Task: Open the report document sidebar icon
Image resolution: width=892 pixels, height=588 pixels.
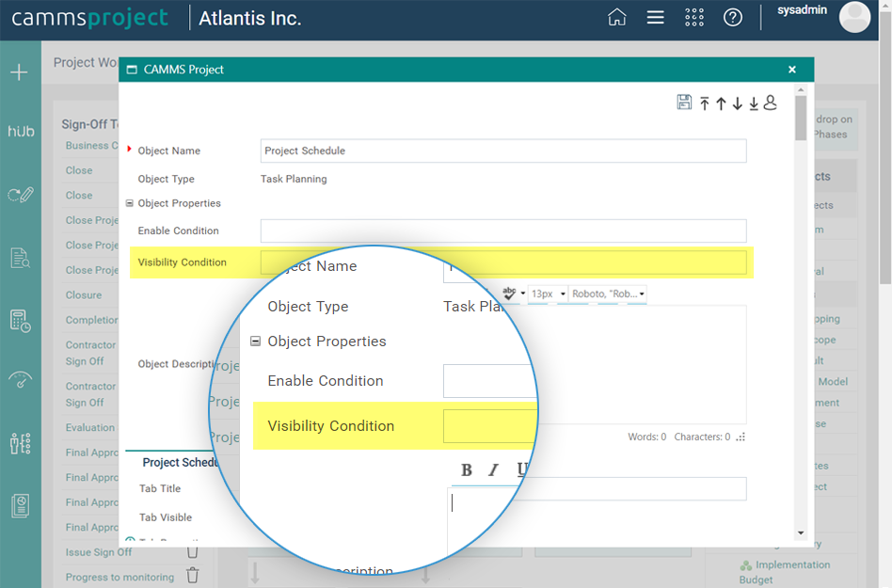Action: 21,506
